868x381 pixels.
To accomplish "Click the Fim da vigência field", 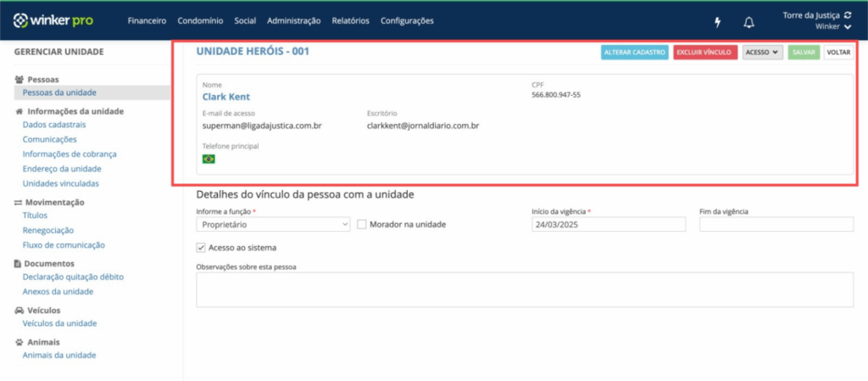I will pyautogui.click(x=776, y=224).
